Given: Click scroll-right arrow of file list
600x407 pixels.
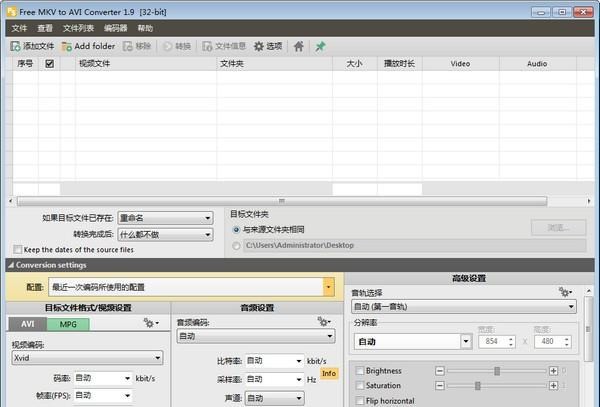Looking at the screenshot, I should tap(589, 201).
